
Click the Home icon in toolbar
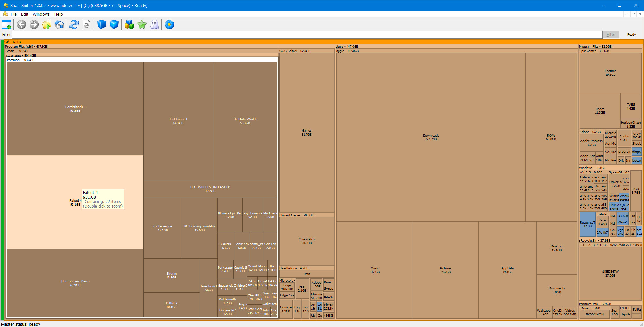pos(59,25)
